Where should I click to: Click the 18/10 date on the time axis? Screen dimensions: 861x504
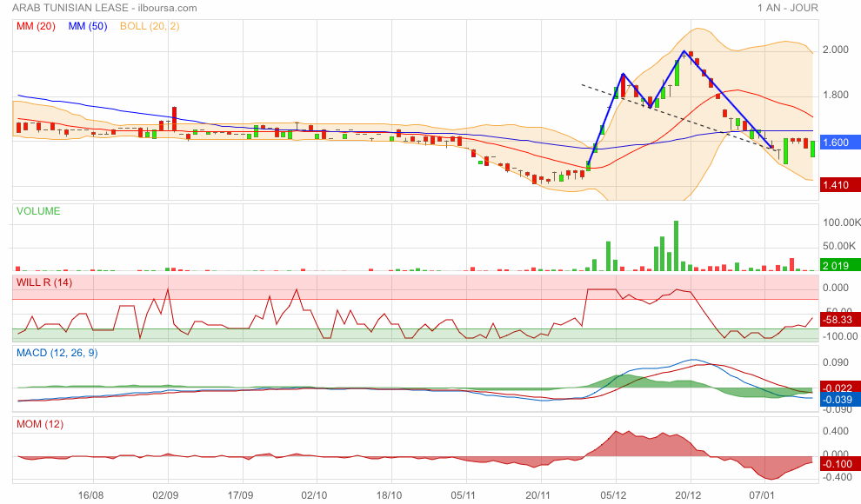click(x=390, y=495)
